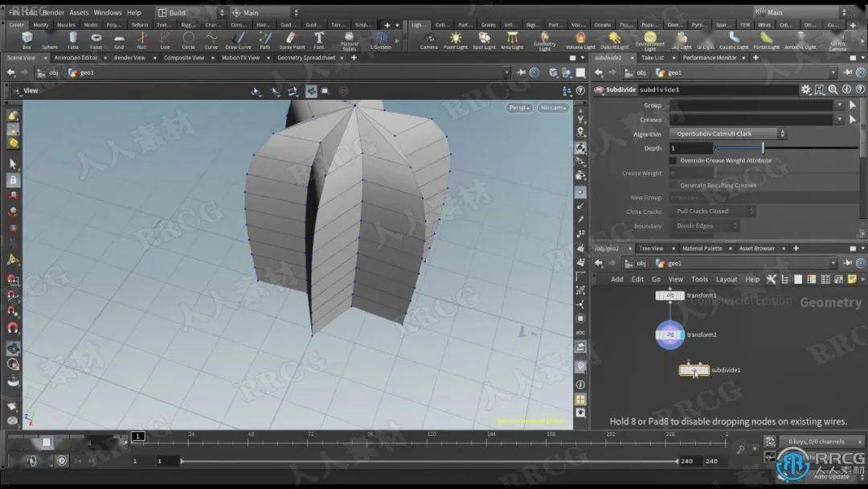Choose the Torus shelf tool
The height and width of the screenshot is (489, 868).
point(96,40)
